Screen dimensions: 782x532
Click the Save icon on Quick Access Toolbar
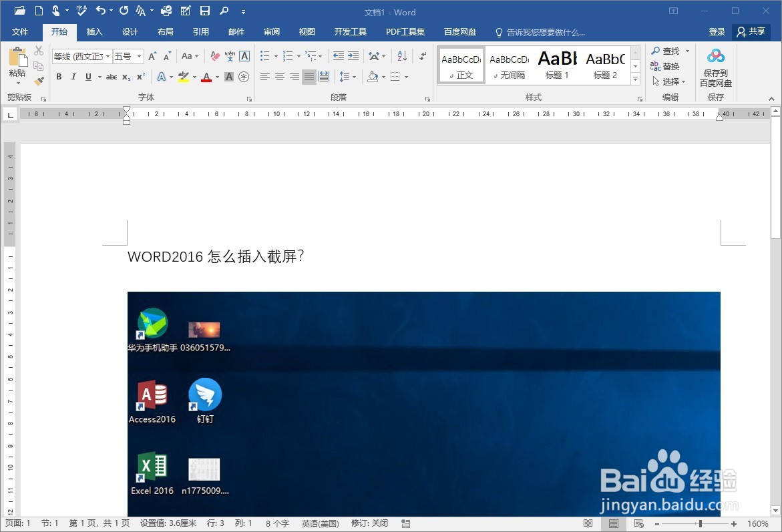click(x=206, y=11)
